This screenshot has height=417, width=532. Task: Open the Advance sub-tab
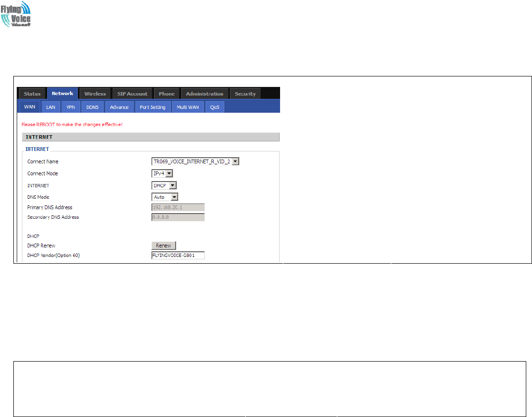click(x=119, y=107)
